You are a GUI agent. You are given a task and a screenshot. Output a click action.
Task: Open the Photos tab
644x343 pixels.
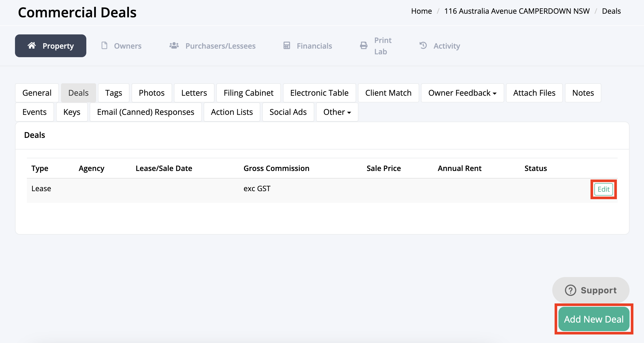click(x=152, y=93)
